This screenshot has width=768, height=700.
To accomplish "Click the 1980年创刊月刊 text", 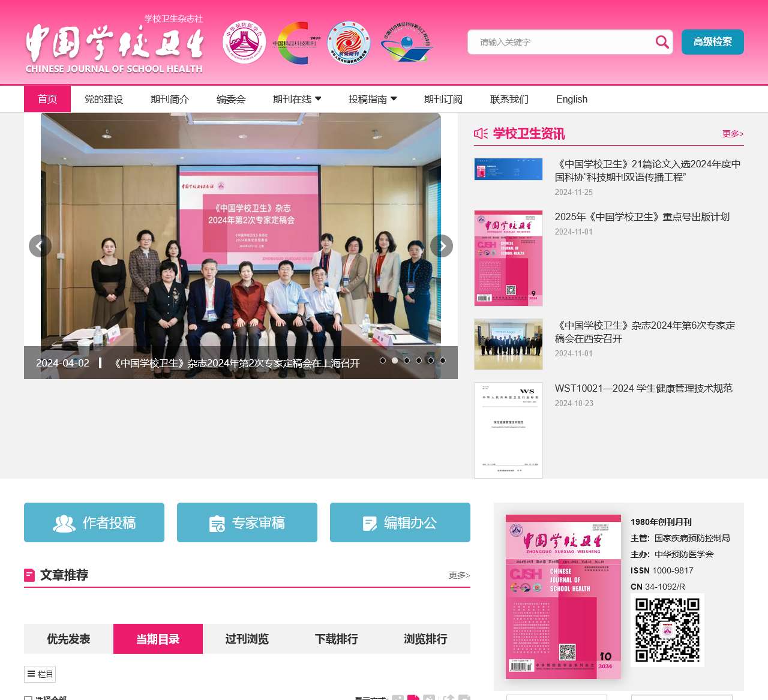I will pos(661,522).
